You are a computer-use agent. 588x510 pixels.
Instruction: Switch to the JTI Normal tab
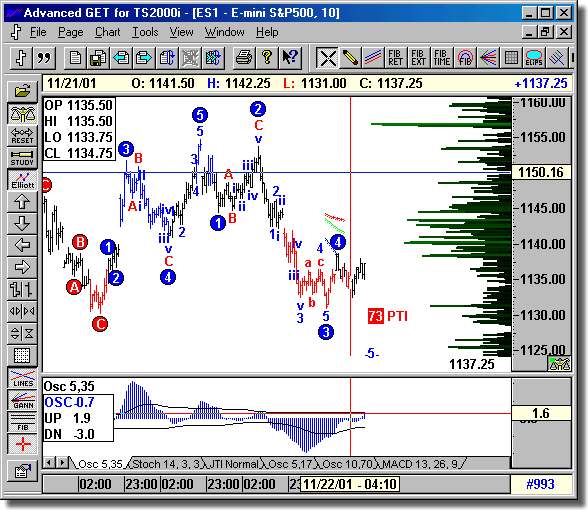point(233,464)
